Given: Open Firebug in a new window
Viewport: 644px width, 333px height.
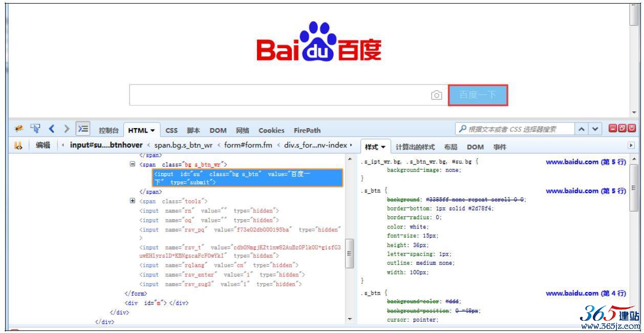Looking at the screenshot, I should (622, 129).
